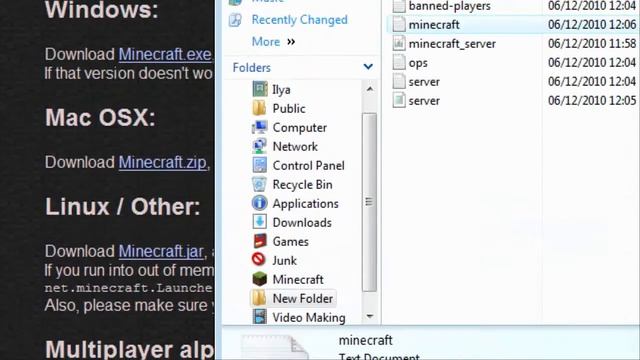The height and width of the screenshot is (360, 640).
Task: Click the Recycle Bin icon
Action: pos(260,184)
